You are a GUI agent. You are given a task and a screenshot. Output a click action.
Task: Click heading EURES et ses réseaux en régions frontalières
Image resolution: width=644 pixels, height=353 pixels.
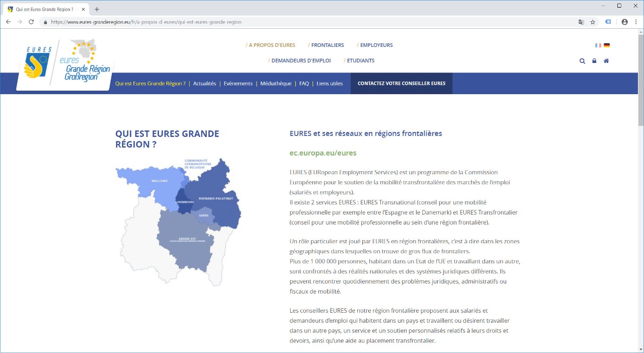tap(366, 133)
